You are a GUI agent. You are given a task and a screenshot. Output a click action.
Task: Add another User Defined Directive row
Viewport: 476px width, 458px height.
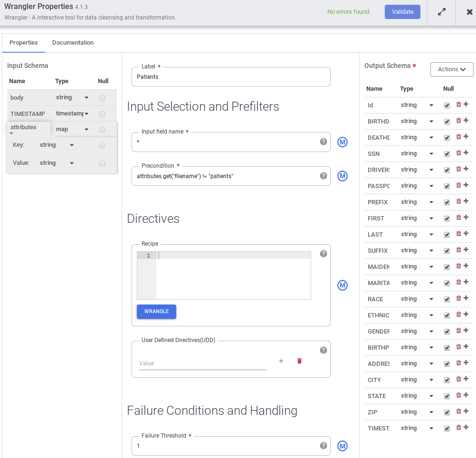pos(281,361)
